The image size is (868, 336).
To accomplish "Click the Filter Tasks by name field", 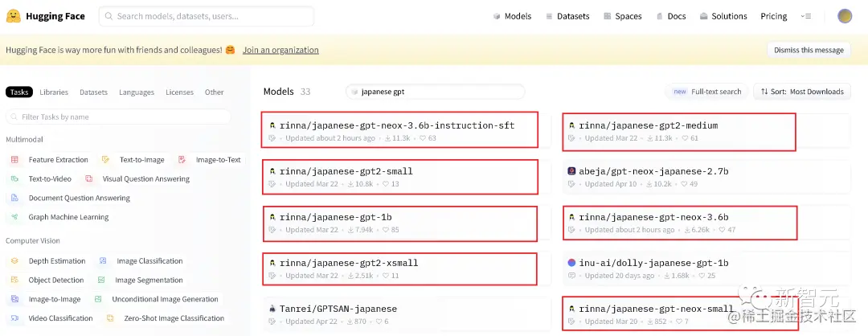I will [x=118, y=117].
